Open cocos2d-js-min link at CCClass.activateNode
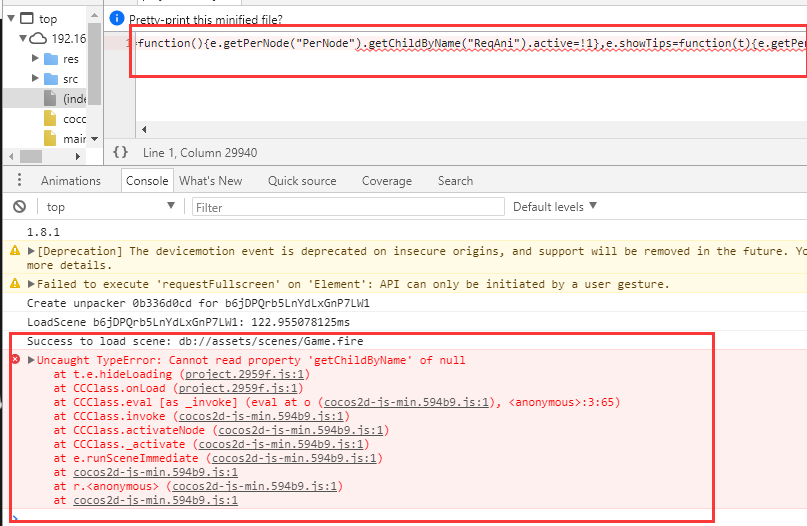807x526 pixels. coord(301,430)
